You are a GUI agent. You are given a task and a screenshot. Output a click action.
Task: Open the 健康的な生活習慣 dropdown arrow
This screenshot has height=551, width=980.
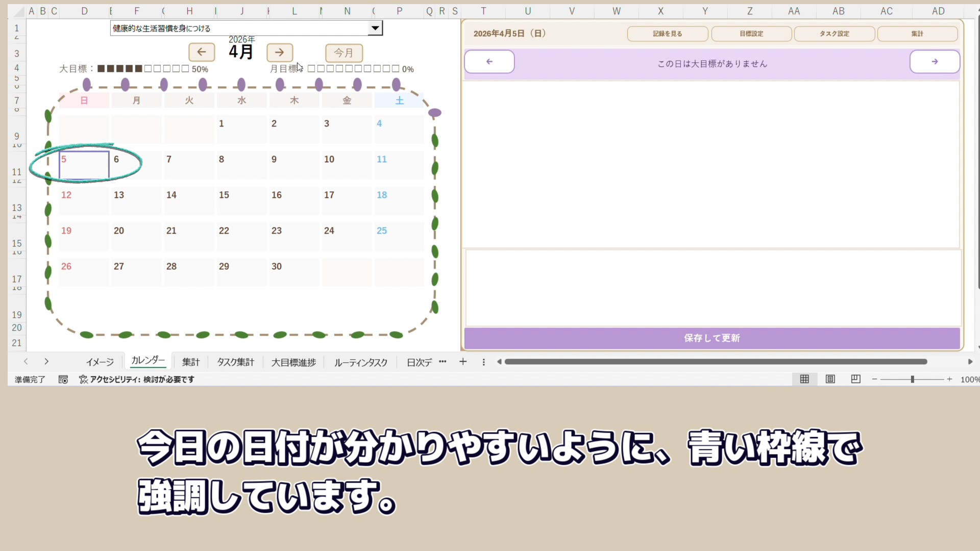pyautogui.click(x=375, y=28)
